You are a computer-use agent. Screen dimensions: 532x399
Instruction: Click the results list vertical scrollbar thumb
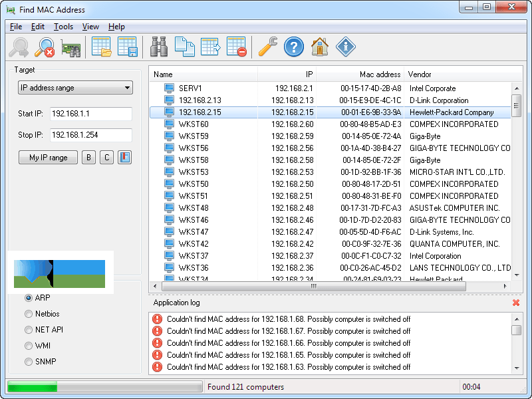click(517, 106)
